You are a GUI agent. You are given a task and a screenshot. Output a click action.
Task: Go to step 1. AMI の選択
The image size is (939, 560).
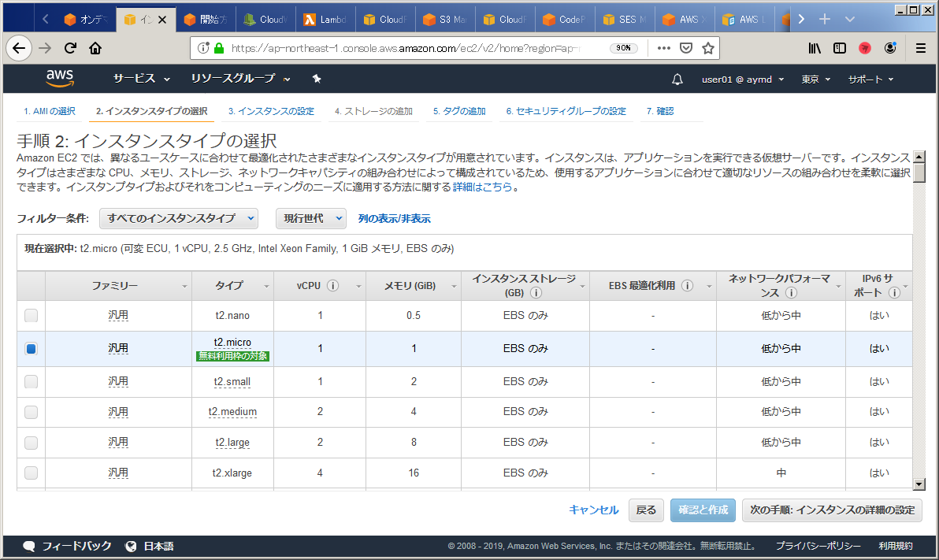[x=50, y=111]
